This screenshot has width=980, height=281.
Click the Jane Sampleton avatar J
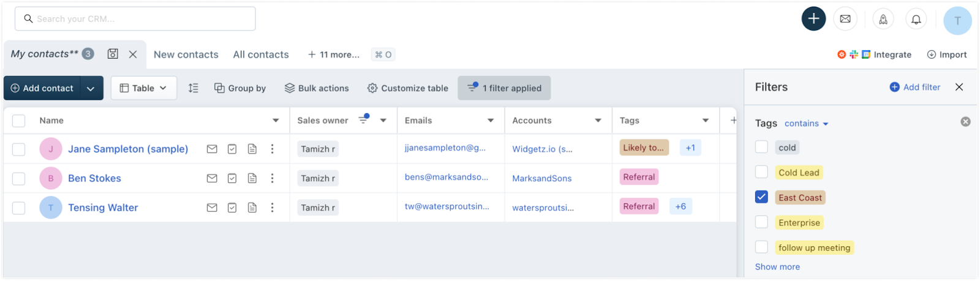click(51, 149)
